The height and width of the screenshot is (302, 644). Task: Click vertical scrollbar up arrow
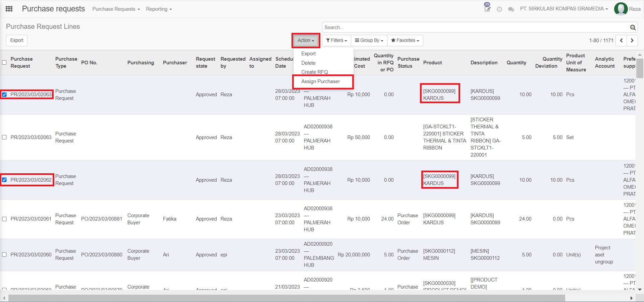point(640,54)
